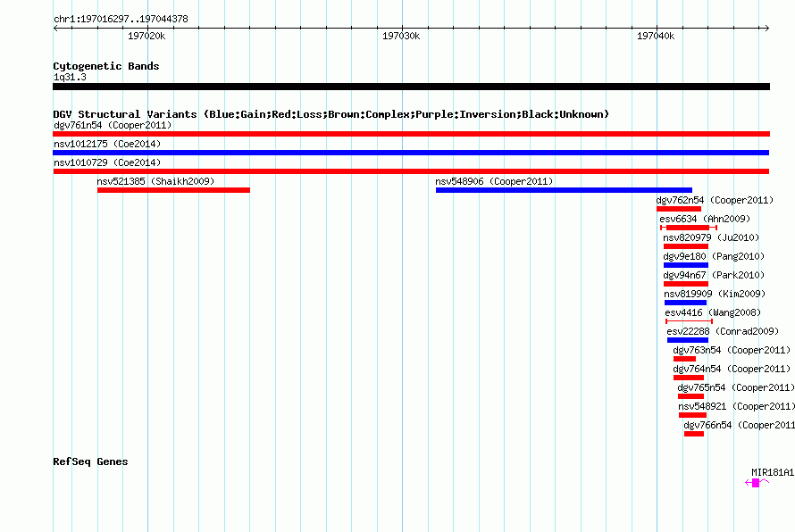Open the dgv761n54 (Cooper2011) label
Viewport: 795px width, 532px height.
[113, 125]
